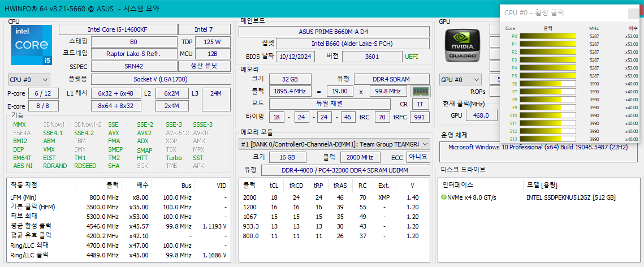Click the 1895.4 MHz memory clock field
644x267 pixels.
pos(290,91)
